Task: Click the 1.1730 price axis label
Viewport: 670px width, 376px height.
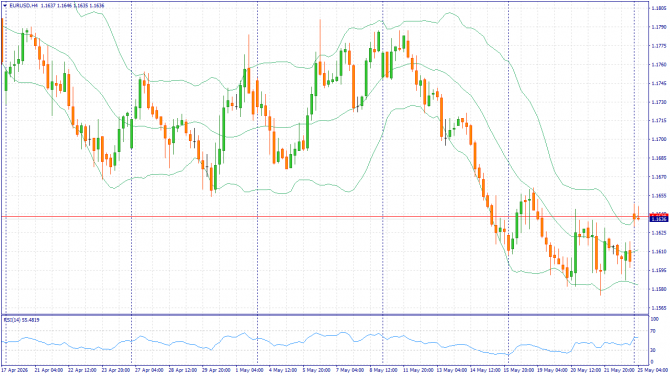Action: pyautogui.click(x=658, y=102)
